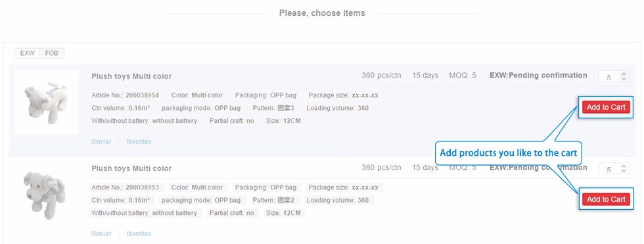Open first plush dog thumbnail image
The width and height of the screenshot is (644, 244).
click(x=46, y=103)
